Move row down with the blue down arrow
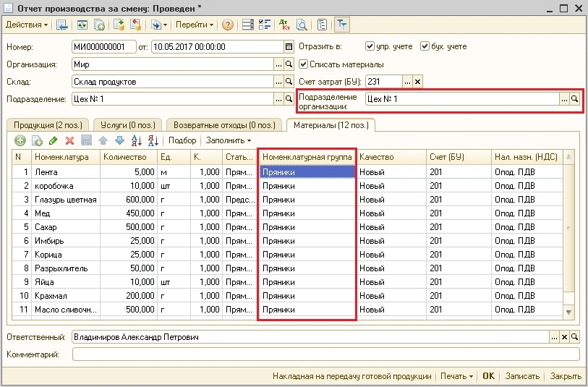 click(119, 140)
